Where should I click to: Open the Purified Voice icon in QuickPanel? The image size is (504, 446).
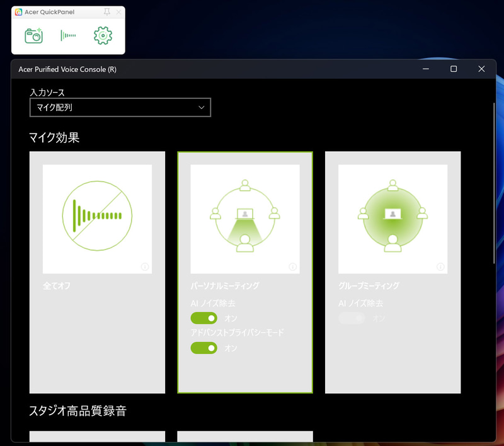click(x=68, y=35)
